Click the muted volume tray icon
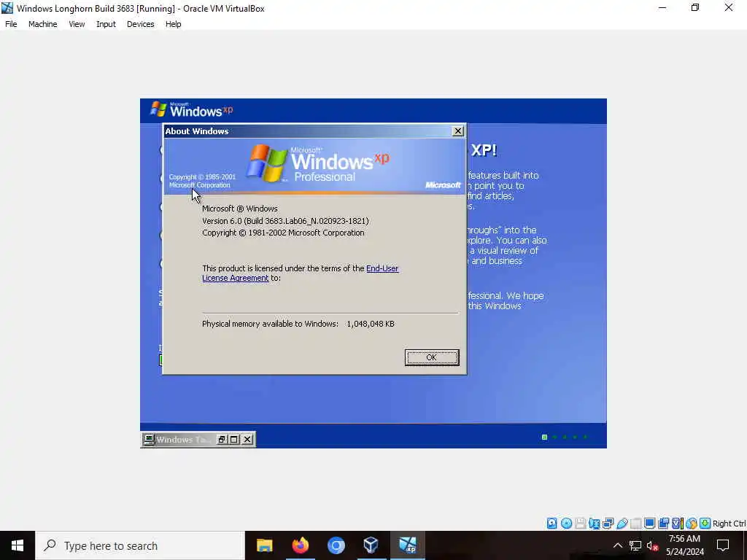 [x=653, y=545]
